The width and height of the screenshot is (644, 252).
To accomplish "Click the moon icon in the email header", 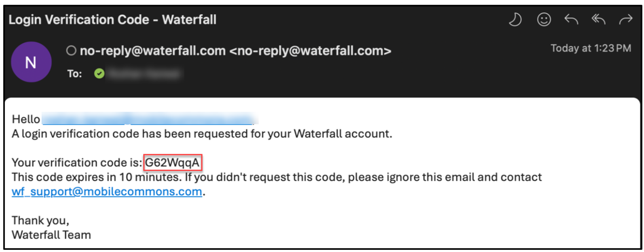I will (x=516, y=20).
